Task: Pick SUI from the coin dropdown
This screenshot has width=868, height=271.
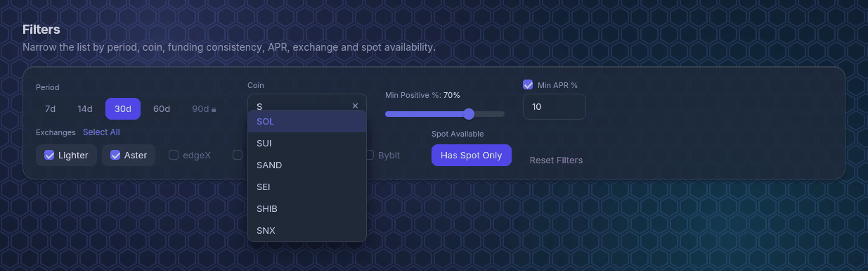Action: [307, 144]
